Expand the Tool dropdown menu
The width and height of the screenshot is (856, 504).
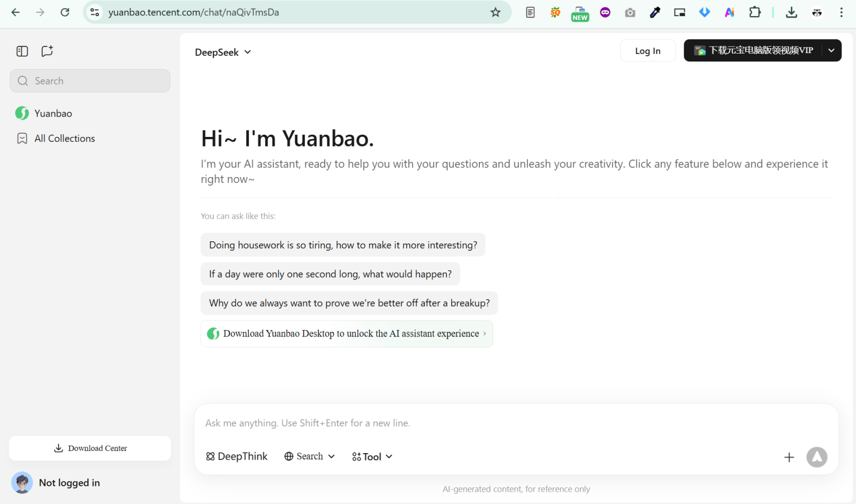click(x=372, y=456)
